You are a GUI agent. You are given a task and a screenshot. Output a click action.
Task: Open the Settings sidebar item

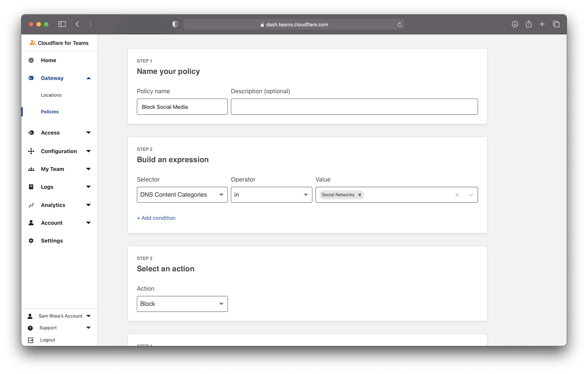click(52, 241)
